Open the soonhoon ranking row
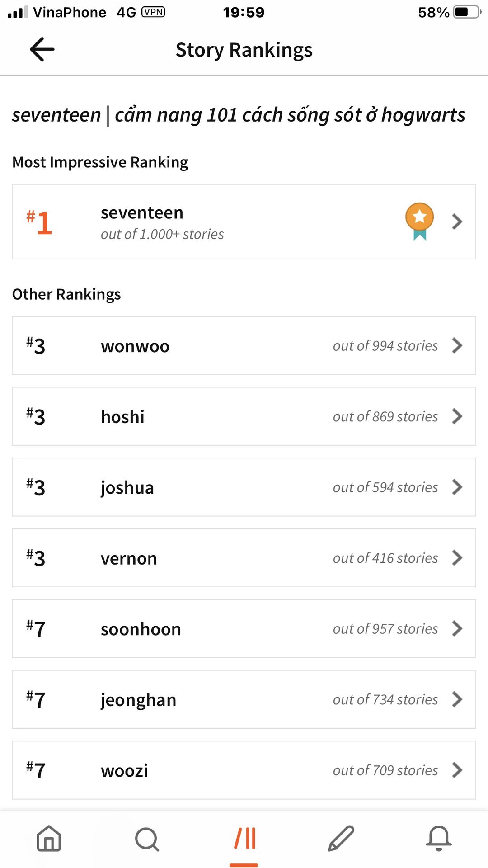Viewport: 488px width, 868px height. tap(244, 629)
